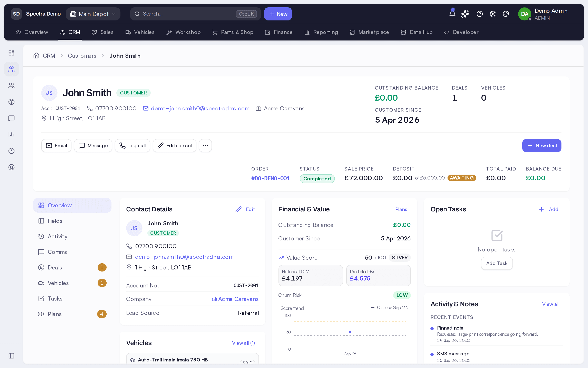Select the Activity section in customer menu
Image resolution: width=588 pixels, height=368 pixels.
point(72,236)
